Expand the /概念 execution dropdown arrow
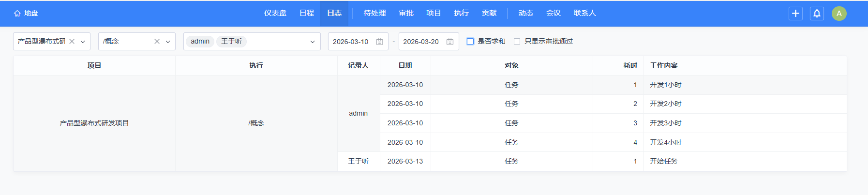 pos(168,42)
